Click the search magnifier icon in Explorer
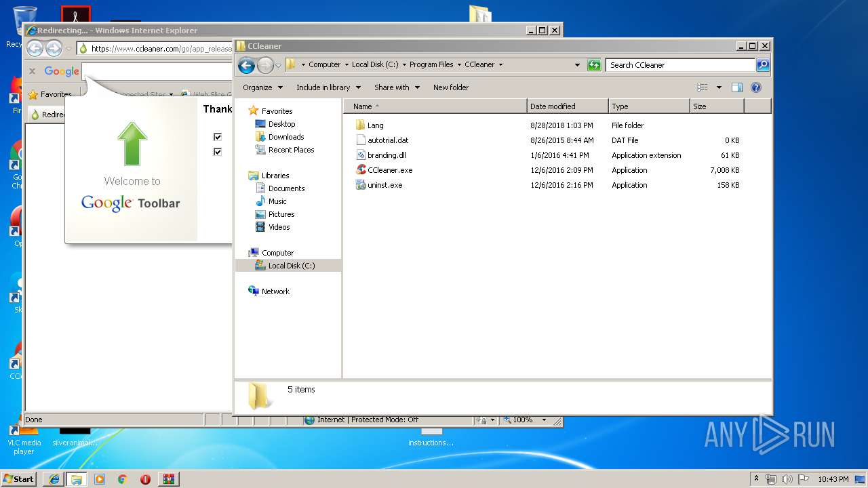 pos(763,65)
